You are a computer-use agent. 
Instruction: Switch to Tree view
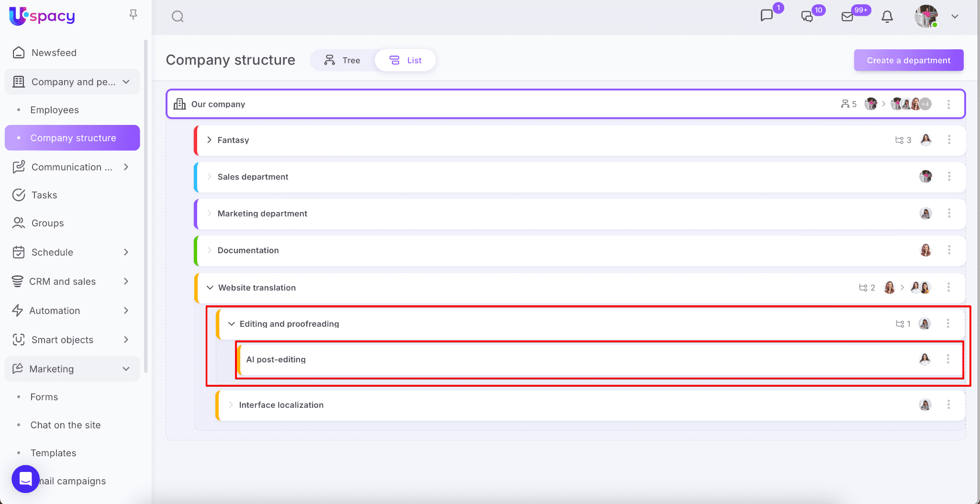pyautogui.click(x=343, y=60)
